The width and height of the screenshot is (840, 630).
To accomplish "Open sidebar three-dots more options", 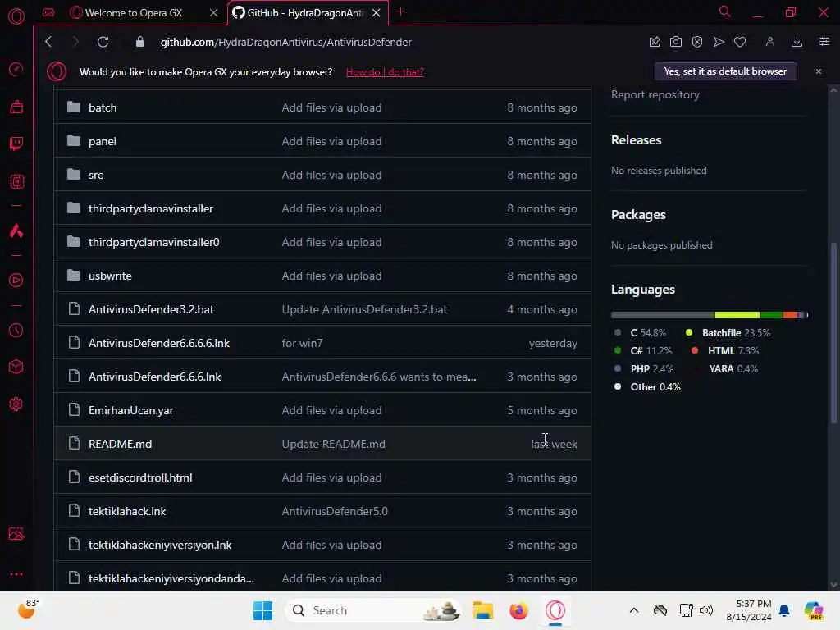I will 16,573.
